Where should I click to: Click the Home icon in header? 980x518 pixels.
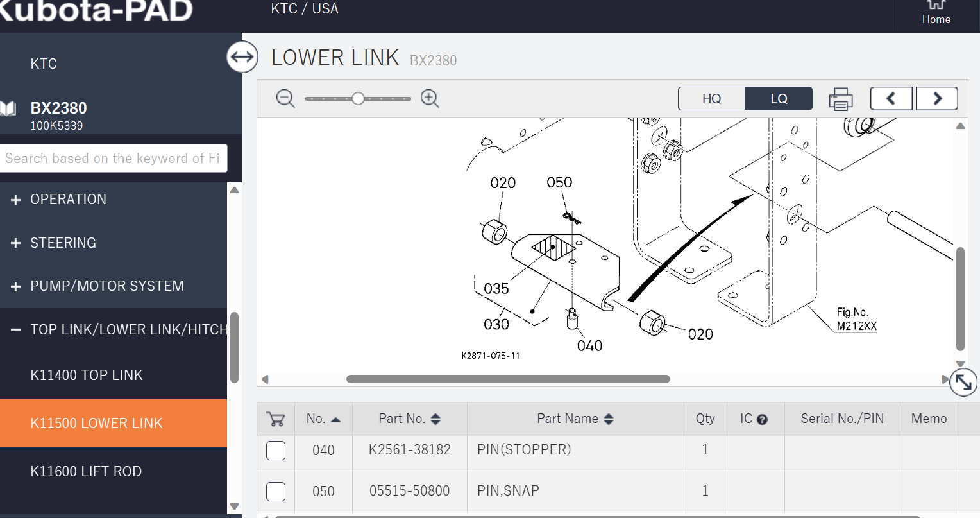point(936,12)
